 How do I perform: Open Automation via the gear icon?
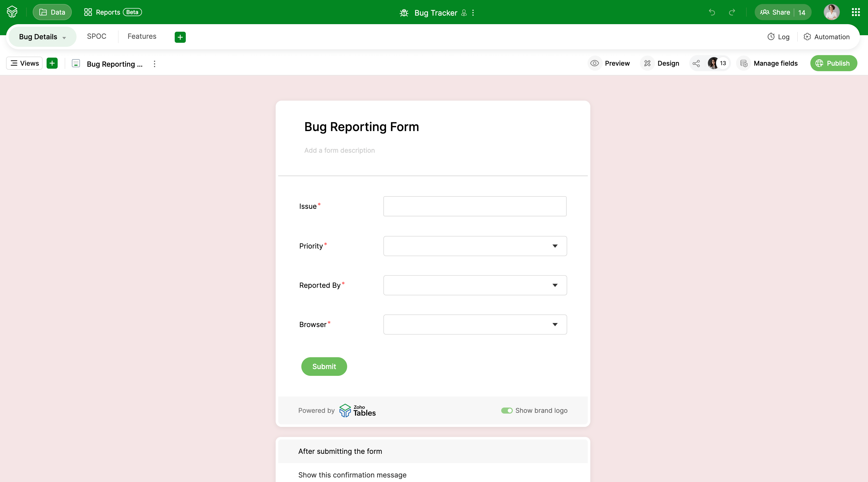(807, 37)
